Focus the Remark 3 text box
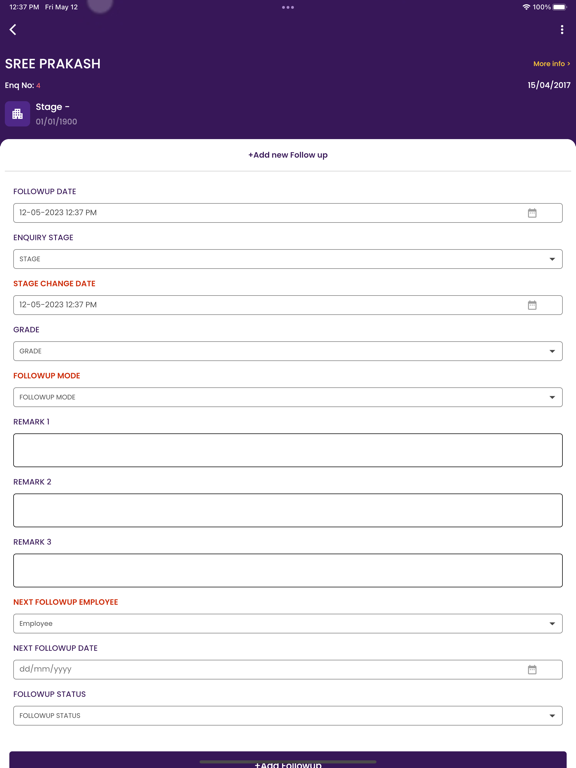 pos(288,571)
